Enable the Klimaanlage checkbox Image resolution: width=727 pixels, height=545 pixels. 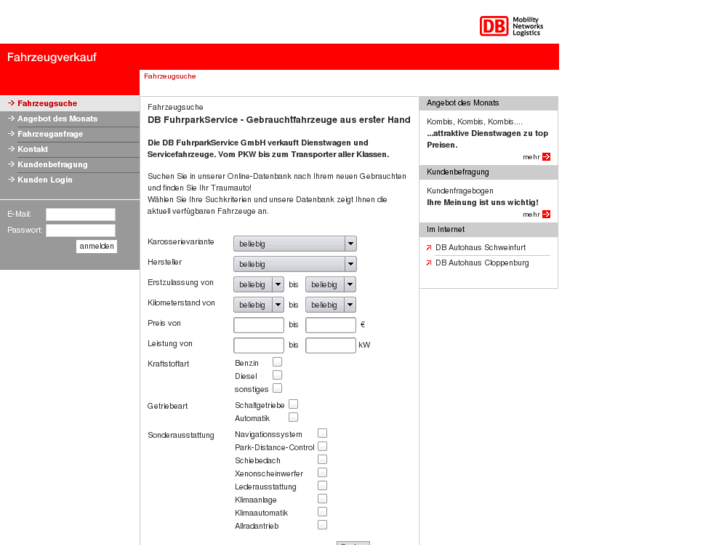322,499
